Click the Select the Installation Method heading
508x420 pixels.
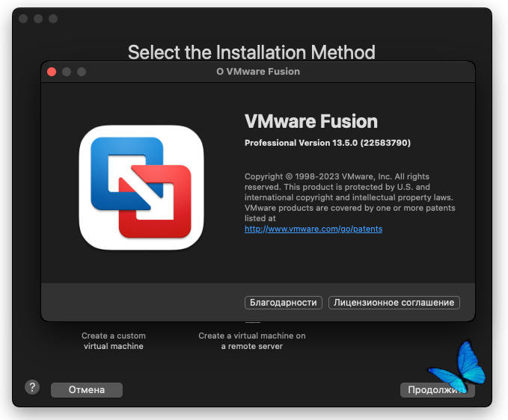coord(251,52)
